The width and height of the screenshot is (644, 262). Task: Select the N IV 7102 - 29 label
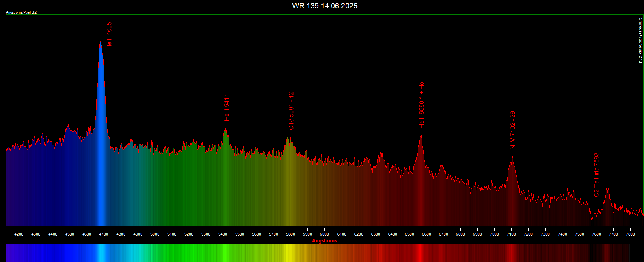tap(512, 130)
